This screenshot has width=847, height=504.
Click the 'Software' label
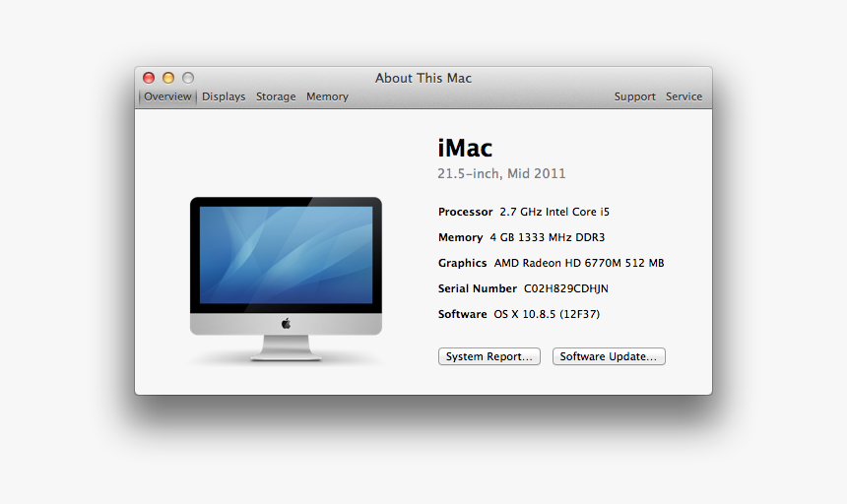(462, 314)
